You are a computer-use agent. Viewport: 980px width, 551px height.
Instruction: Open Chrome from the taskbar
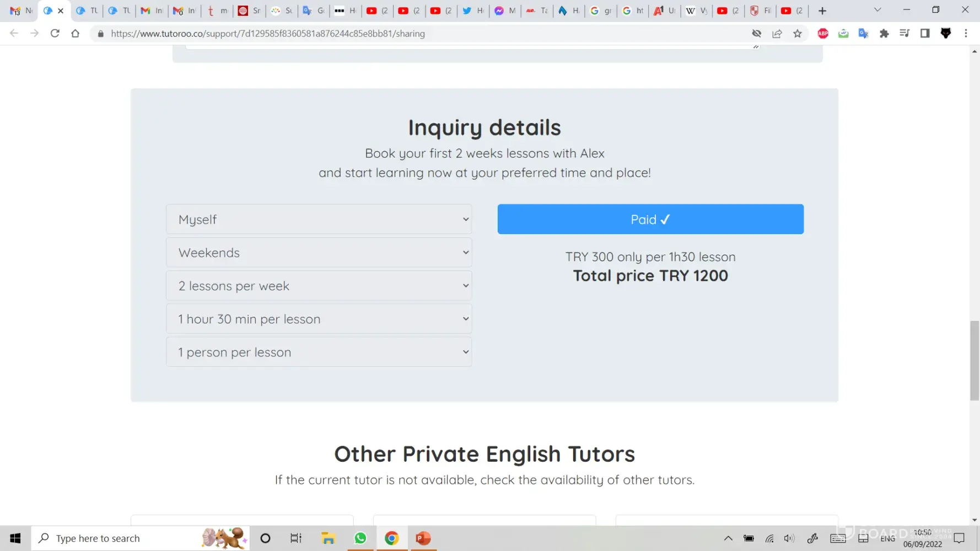pos(392,538)
